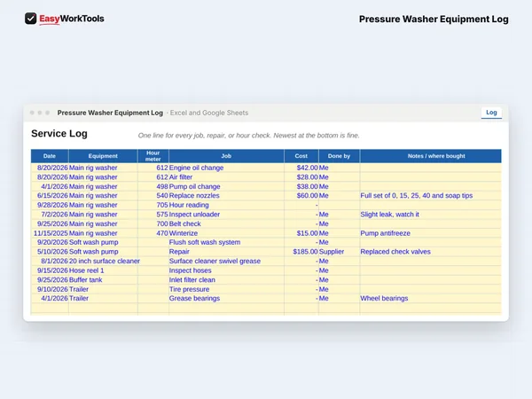532x399 pixels.
Task: Click the 9/15/2026 date cell
Action: pyautogui.click(x=50, y=270)
